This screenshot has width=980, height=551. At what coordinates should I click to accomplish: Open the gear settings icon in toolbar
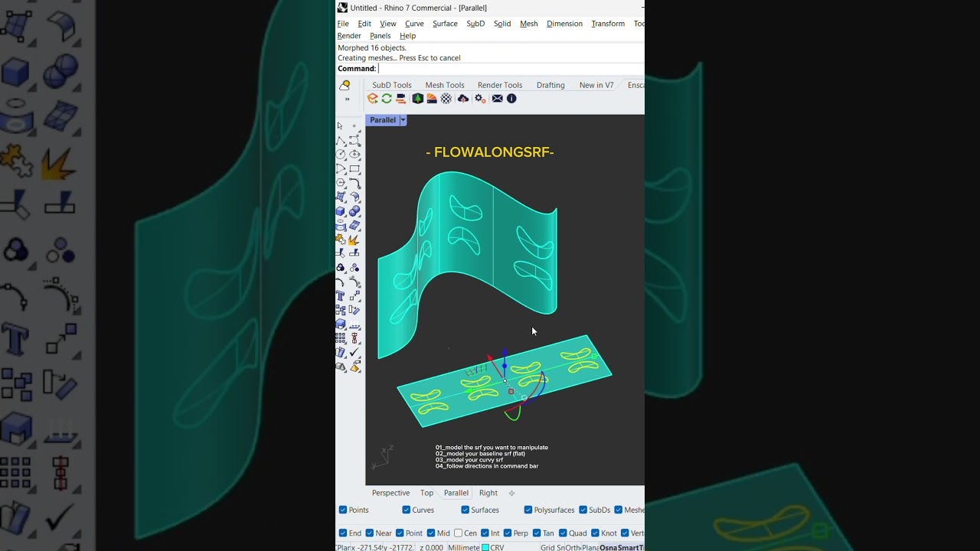tap(480, 99)
